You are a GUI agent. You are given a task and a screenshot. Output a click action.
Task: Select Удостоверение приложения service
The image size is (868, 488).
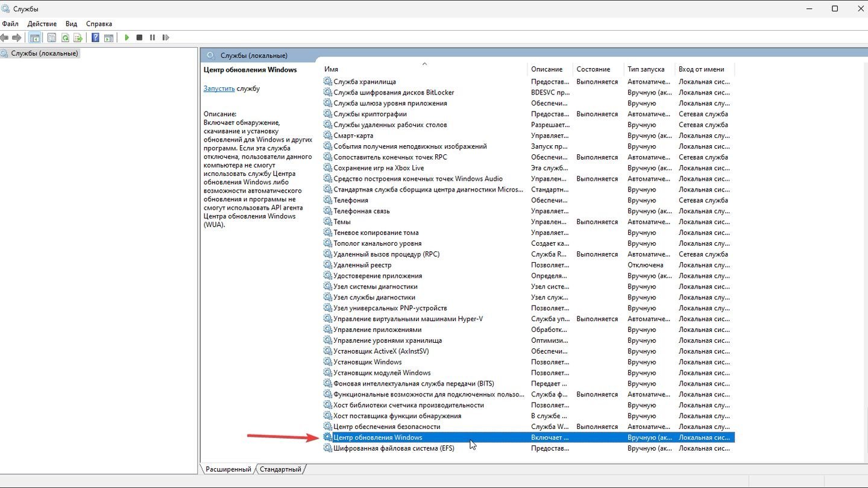[529, 276]
